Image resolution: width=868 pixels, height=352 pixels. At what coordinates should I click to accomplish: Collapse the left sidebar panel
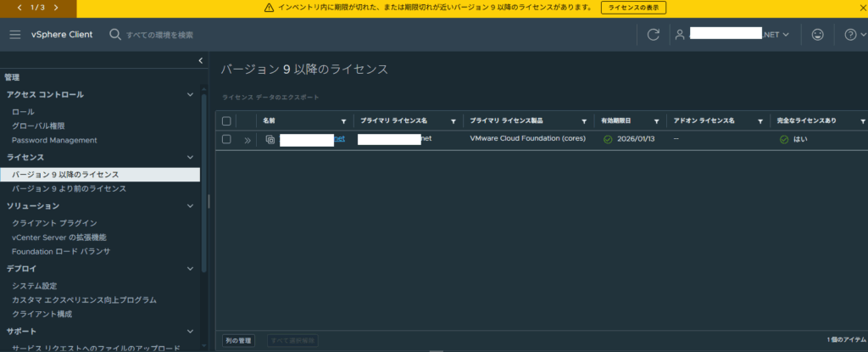[200, 60]
